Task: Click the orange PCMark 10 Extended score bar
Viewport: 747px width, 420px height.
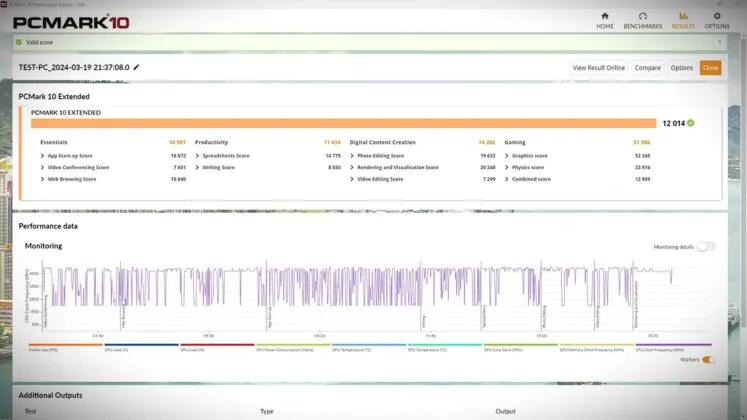Action: pos(343,123)
